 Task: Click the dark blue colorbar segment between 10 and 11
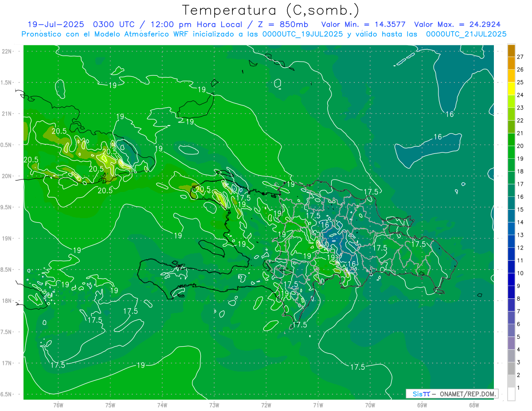pyautogui.click(x=511, y=266)
